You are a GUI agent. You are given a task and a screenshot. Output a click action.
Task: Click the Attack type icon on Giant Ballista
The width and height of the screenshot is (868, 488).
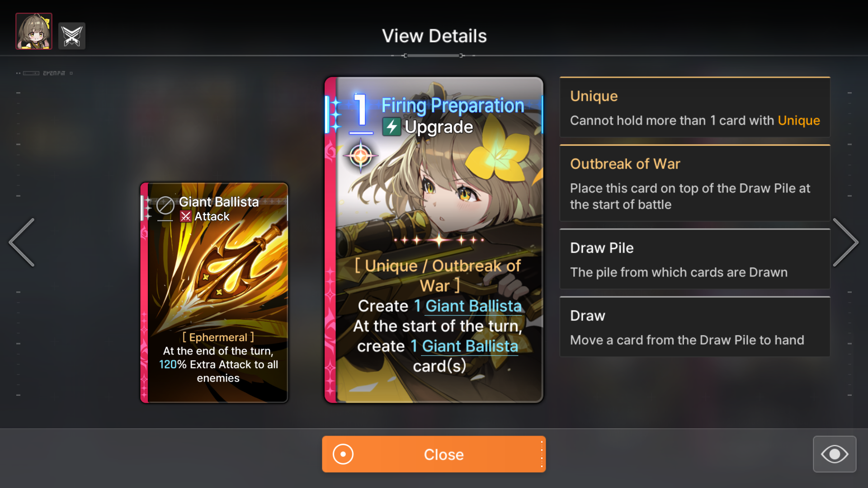click(186, 217)
